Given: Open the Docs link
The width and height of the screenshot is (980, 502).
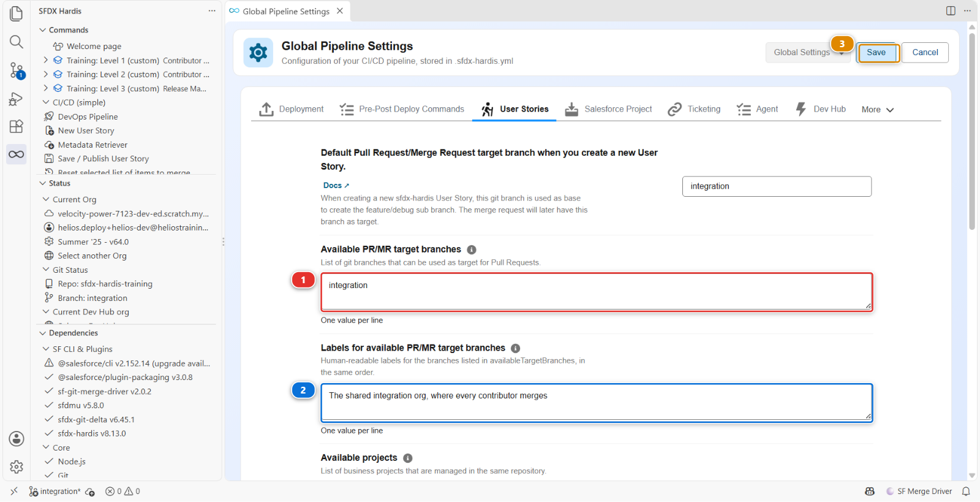Looking at the screenshot, I should (336, 185).
